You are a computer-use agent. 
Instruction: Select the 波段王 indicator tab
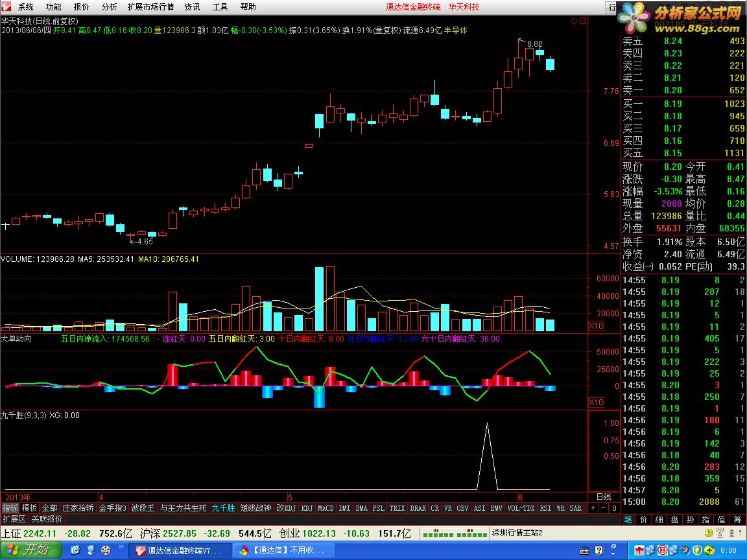click(x=143, y=508)
